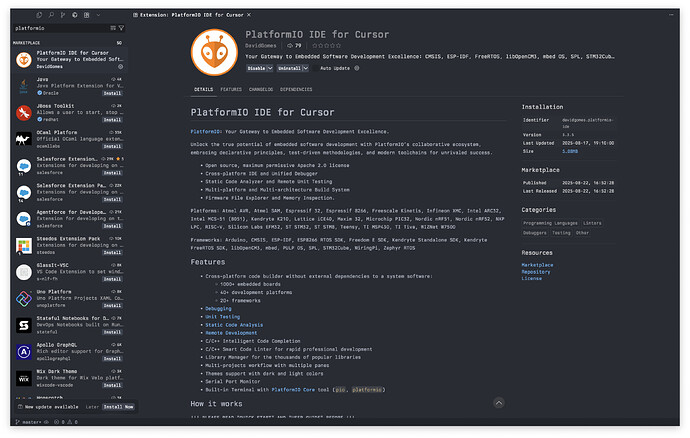Viewport: 690px width, 438px height.
Task: Open errors and warnings count in status bar
Action: point(66,422)
